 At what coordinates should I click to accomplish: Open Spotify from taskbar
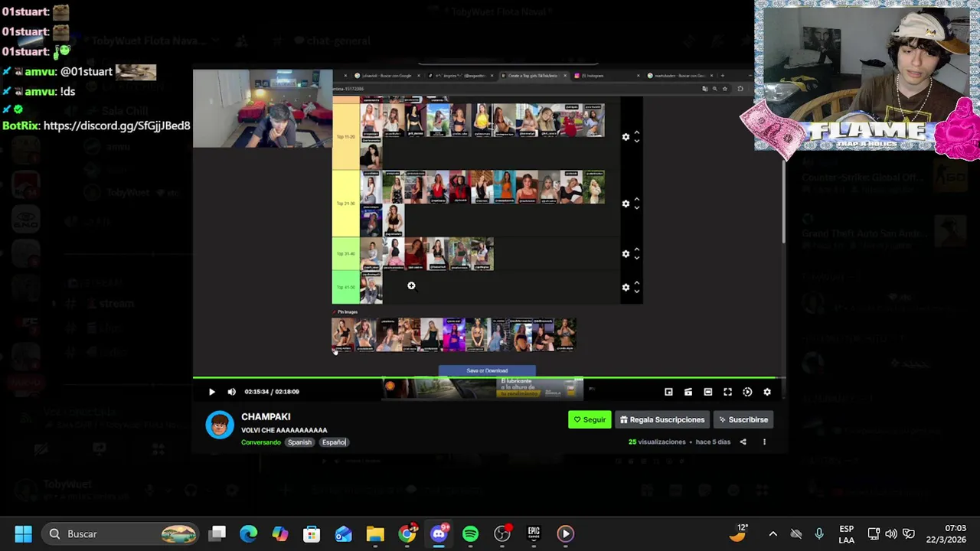coord(470,533)
